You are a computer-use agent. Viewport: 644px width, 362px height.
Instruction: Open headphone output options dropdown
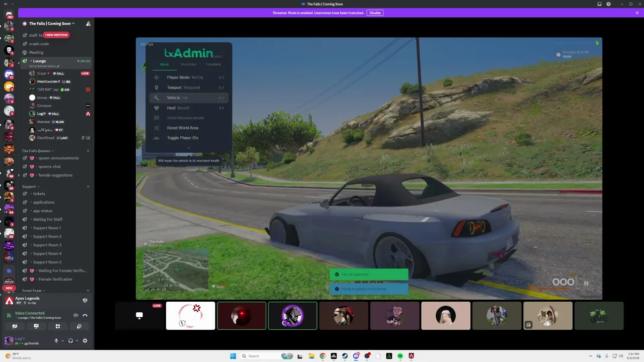click(77, 341)
